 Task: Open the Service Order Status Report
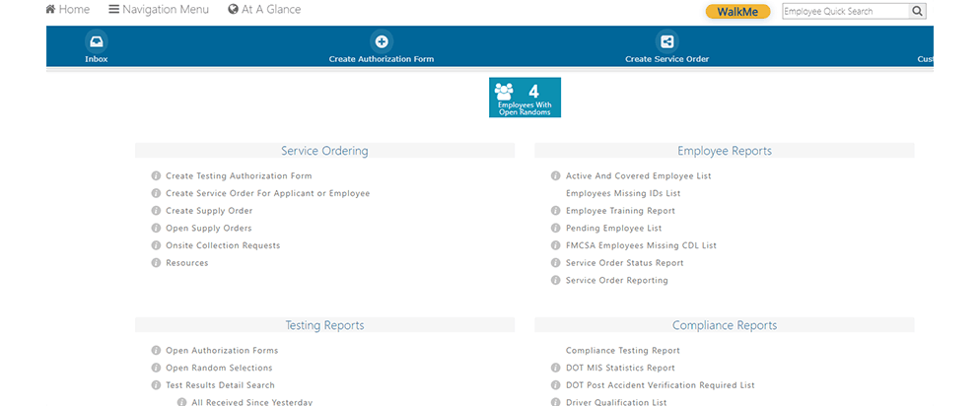(624, 263)
